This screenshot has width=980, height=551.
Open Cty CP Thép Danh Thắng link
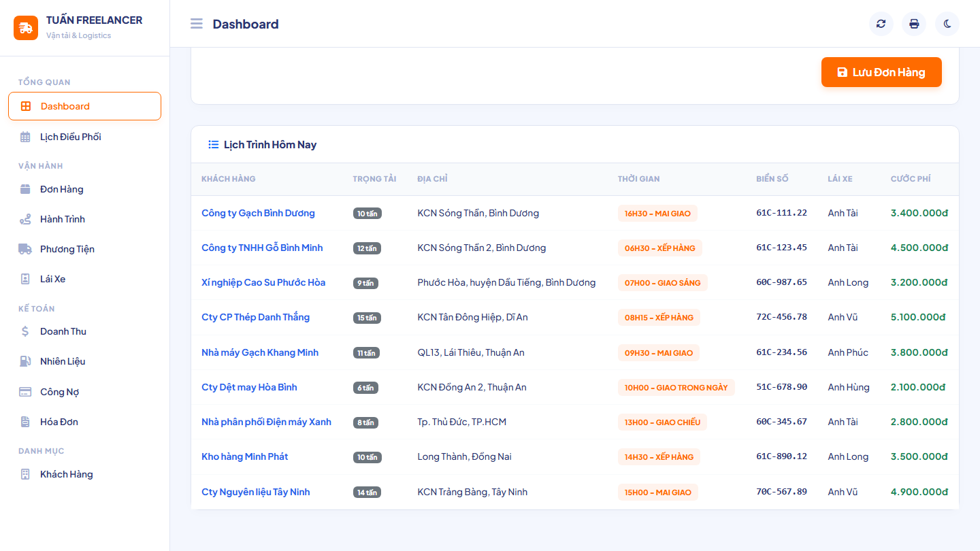click(255, 317)
